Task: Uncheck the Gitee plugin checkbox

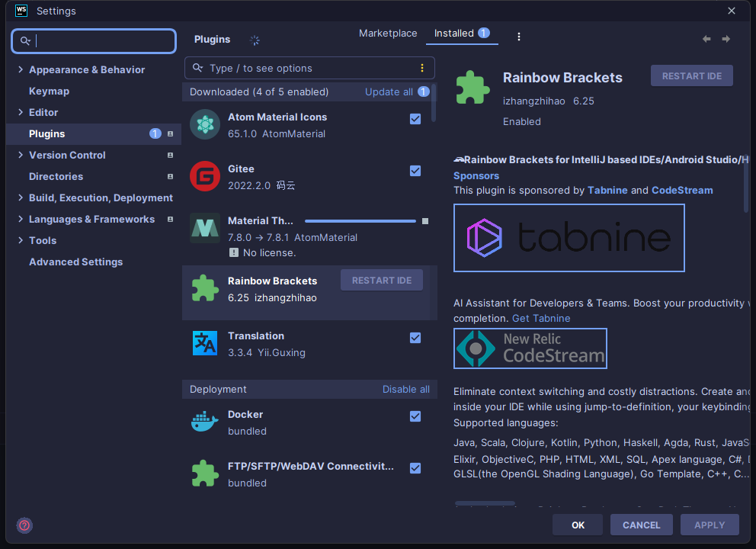Action: pos(415,171)
